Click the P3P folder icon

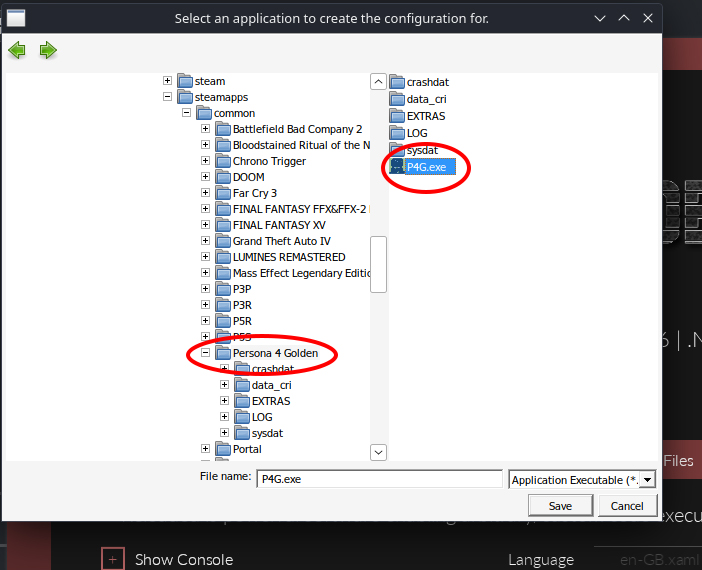point(223,289)
